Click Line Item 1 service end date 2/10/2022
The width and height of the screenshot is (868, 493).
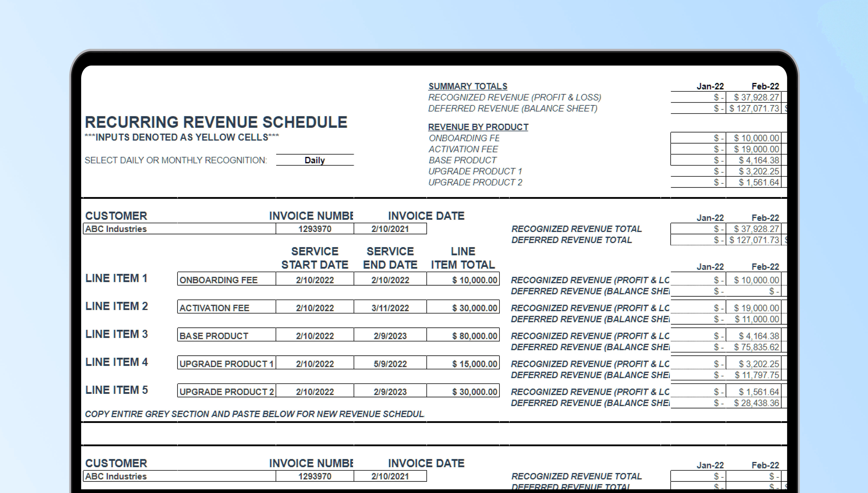point(390,279)
